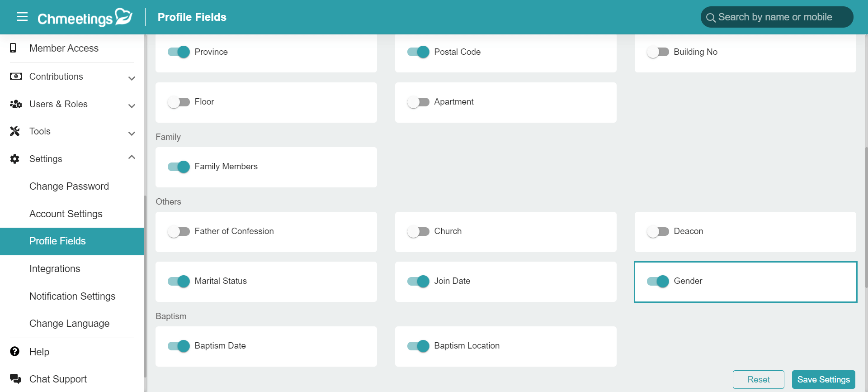Viewport: 868px width, 392px height.
Task: Open Change Password page
Action: point(72,186)
